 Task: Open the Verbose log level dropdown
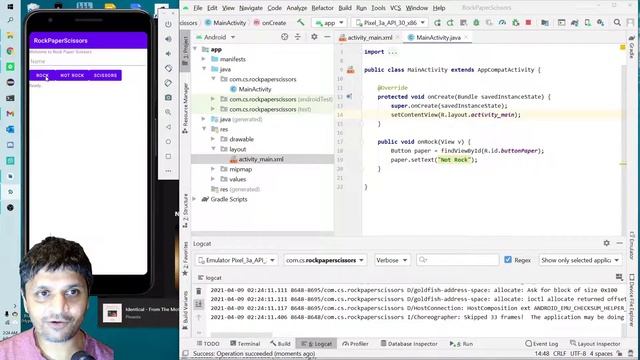click(392, 260)
